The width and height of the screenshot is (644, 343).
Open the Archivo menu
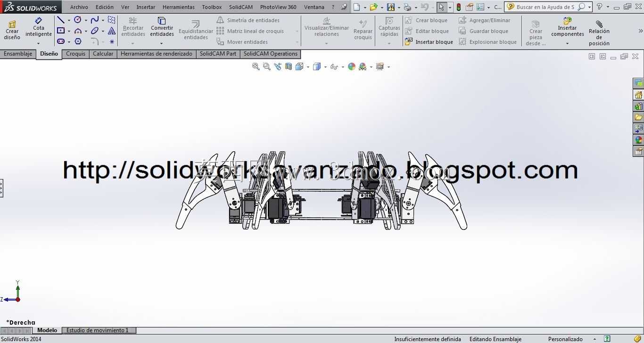[x=79, y=7]
